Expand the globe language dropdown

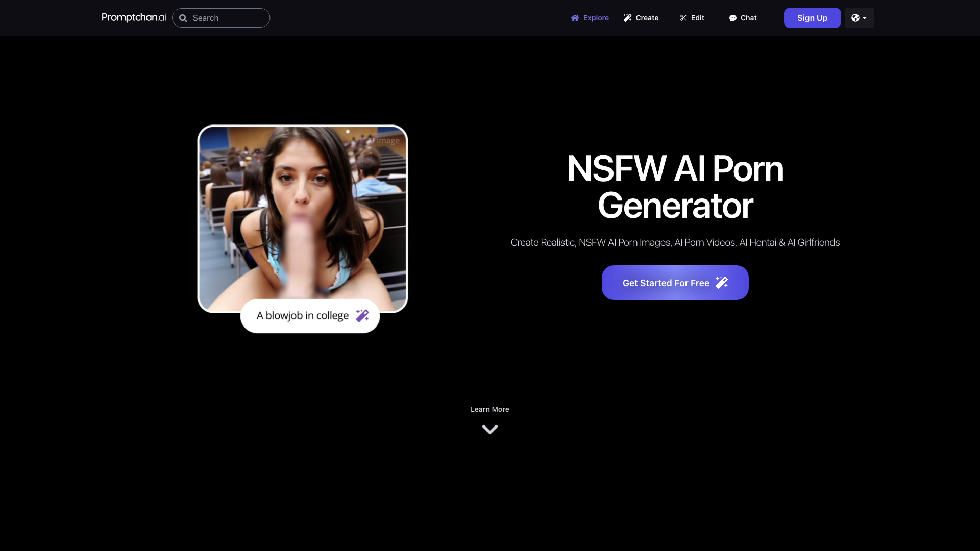[x=859, y=17]
